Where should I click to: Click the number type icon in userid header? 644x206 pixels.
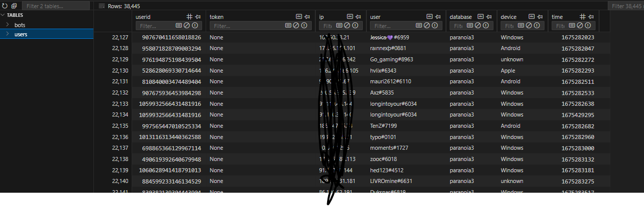189,17
